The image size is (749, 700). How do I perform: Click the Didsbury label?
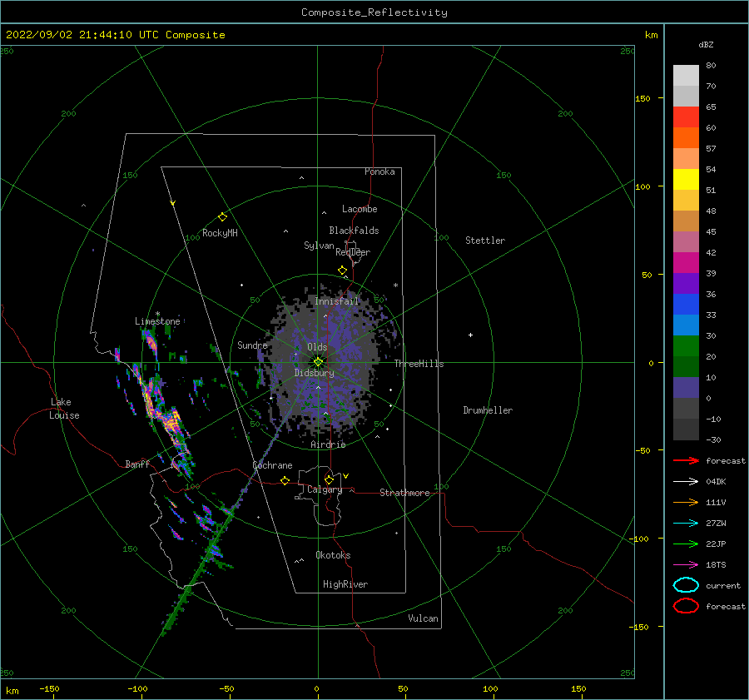coord(314,373)
